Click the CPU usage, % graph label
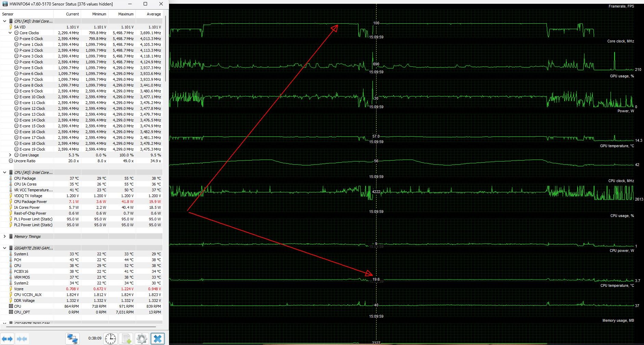The image size is (644, 345). (622, 216)
